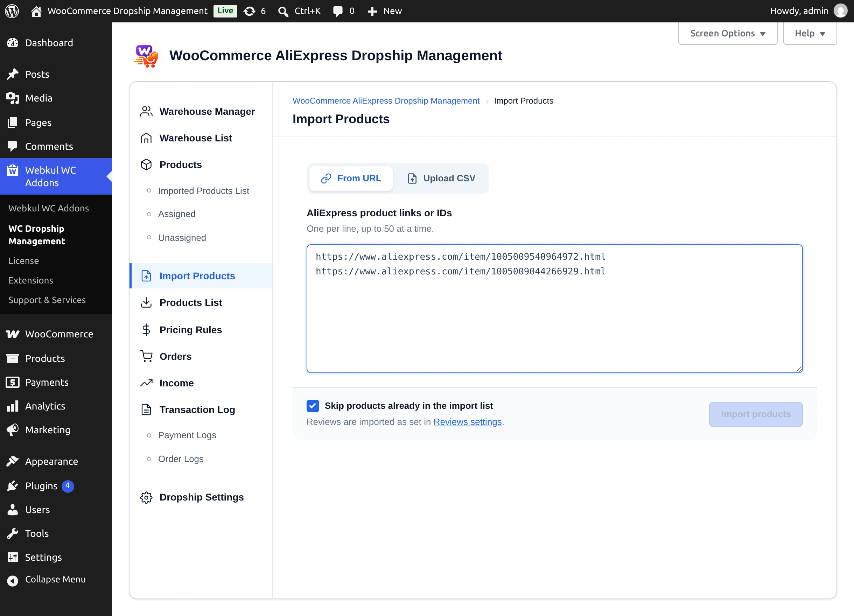This screenshot has height=616, width=854.
Task: Click the Products box icon in plugin menu
Action: (x=146, y=164)
